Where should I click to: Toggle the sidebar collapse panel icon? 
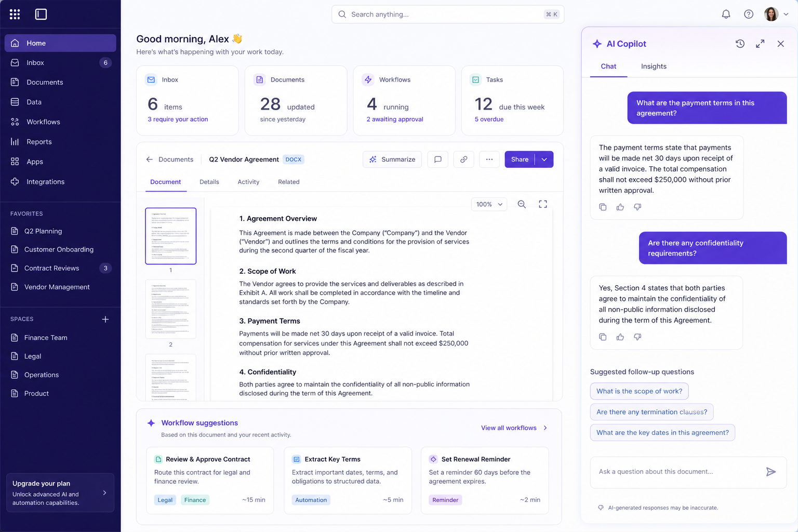click(x=41, y=15)
